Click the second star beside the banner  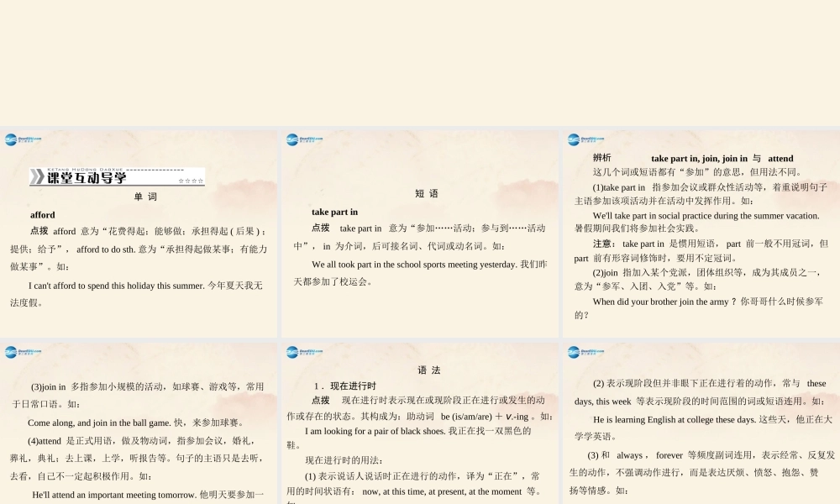point(187,180)
